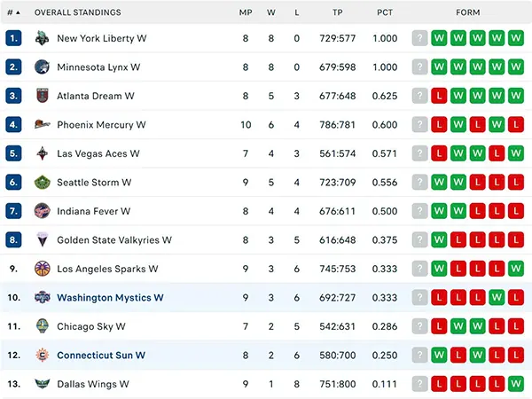Click the matches played value 10 for Phoenix Mercury
The height and width of the screenshot is (399, 532).
246,125
